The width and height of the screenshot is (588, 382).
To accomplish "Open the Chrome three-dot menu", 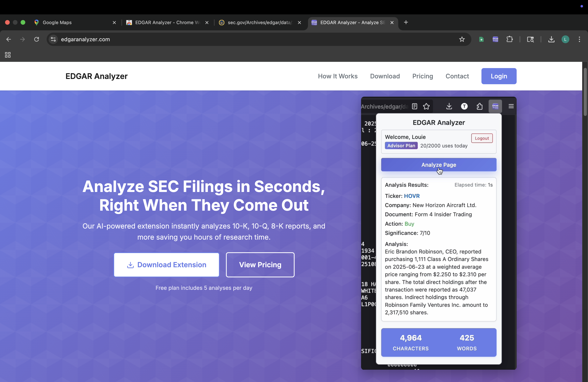I will 579,39.
